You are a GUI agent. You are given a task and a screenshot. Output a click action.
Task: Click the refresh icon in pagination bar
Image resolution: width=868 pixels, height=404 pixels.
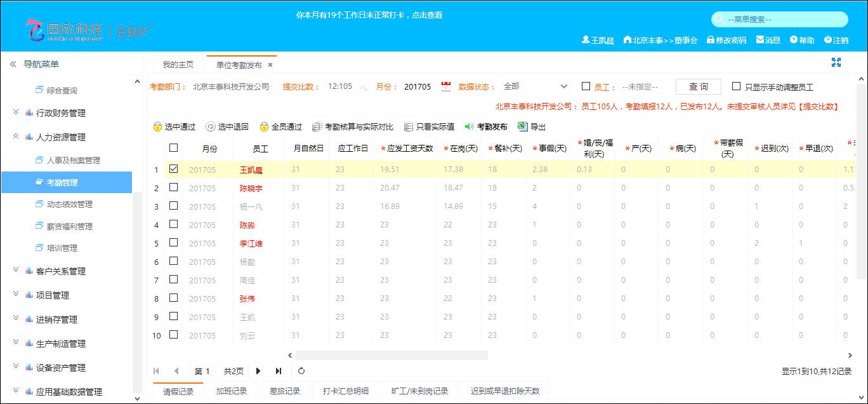click(x=301, y=371)
